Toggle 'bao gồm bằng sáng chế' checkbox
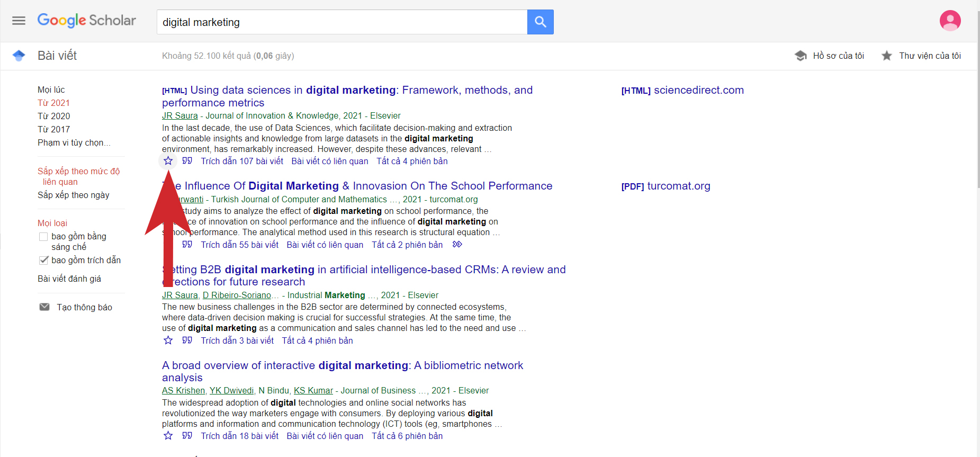Image resolution: width=980 pixels, height=457 pixels. pos(43,237)
